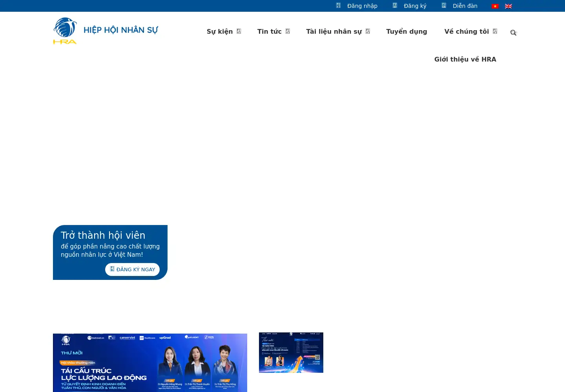565x392 pixels.
Task: Collapse the Về chúng tôi arrow
Action: click(x=495, y=31)
